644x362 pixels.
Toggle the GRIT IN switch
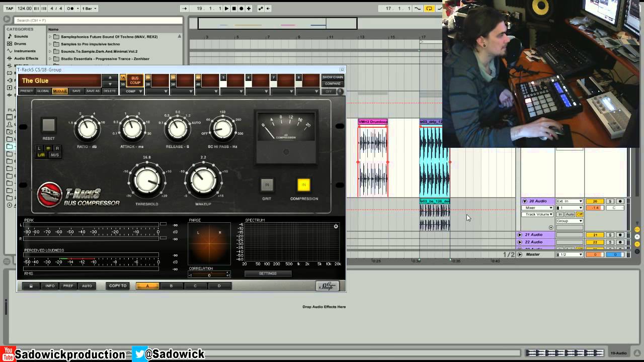[267, 185]
